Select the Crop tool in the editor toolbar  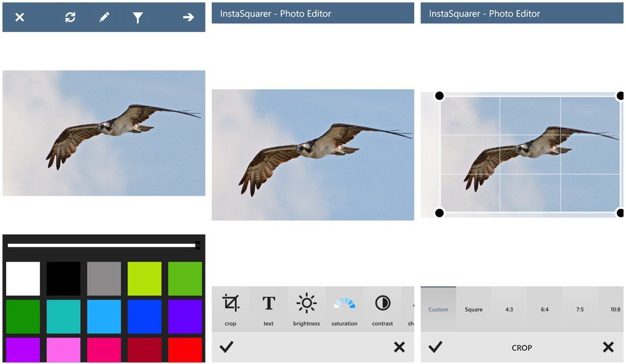[230, 308]
